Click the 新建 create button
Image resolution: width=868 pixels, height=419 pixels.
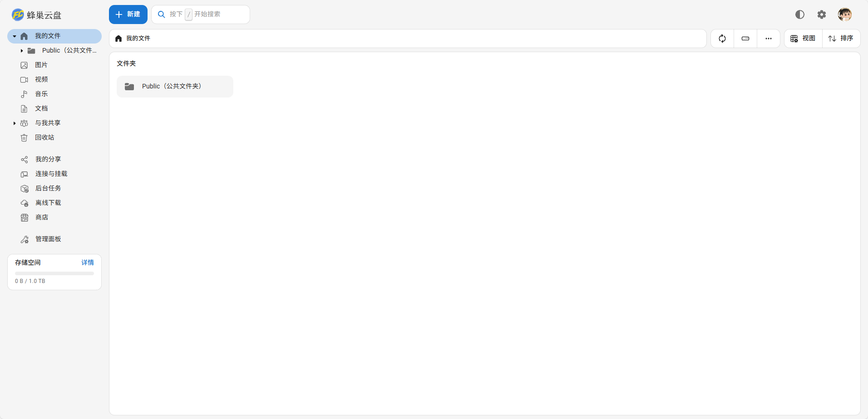(128, 15)
